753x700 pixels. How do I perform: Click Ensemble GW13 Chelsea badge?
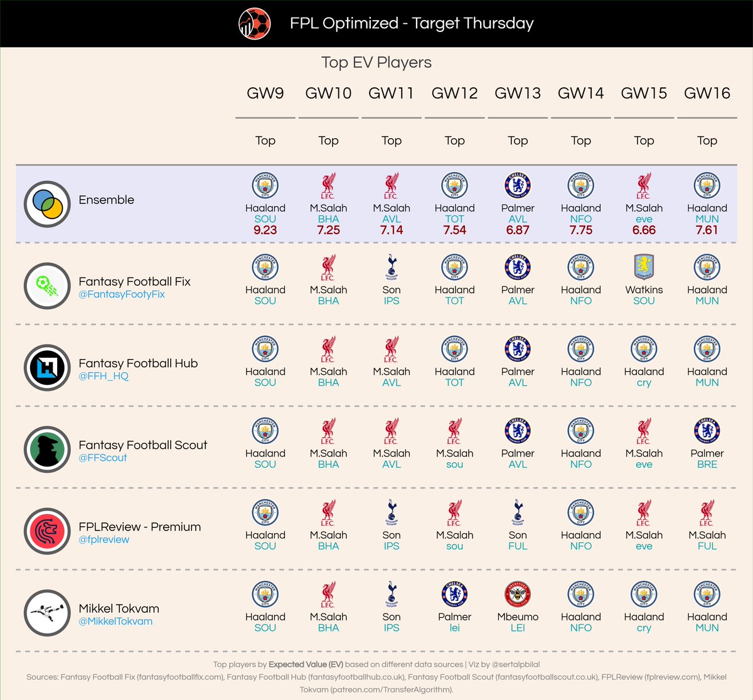click(x=518, y=186)
